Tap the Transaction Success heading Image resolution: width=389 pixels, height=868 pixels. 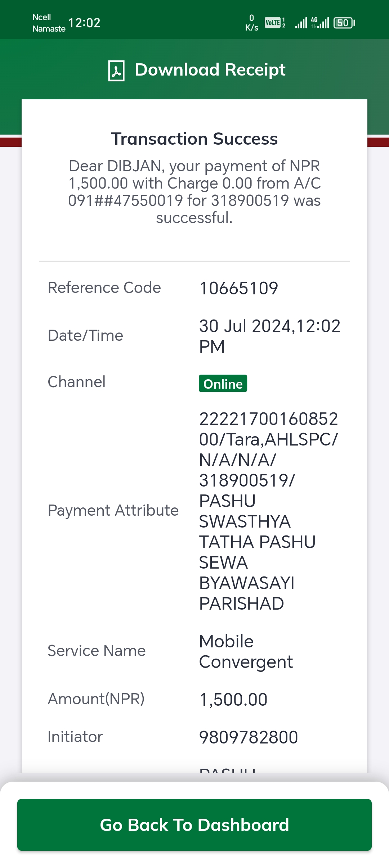click(194, 139)
